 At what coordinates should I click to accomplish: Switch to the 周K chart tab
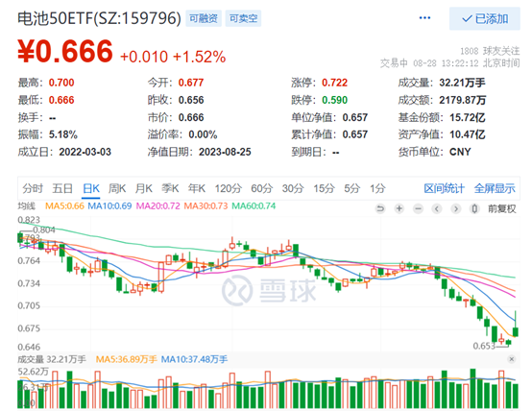pos(117,188)
